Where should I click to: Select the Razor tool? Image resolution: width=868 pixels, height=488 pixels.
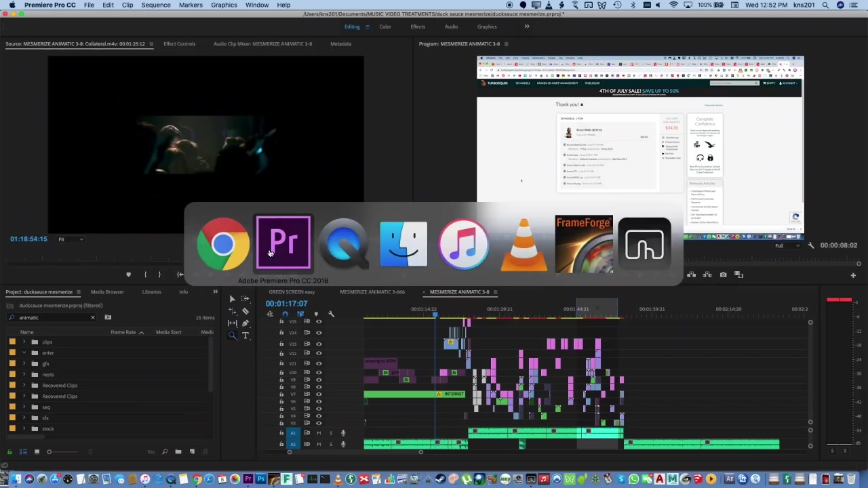245,311
